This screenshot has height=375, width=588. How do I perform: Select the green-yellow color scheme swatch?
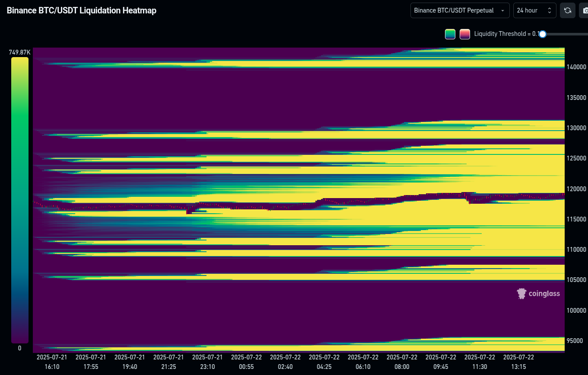pyautogui.click(x=450, y=34)
